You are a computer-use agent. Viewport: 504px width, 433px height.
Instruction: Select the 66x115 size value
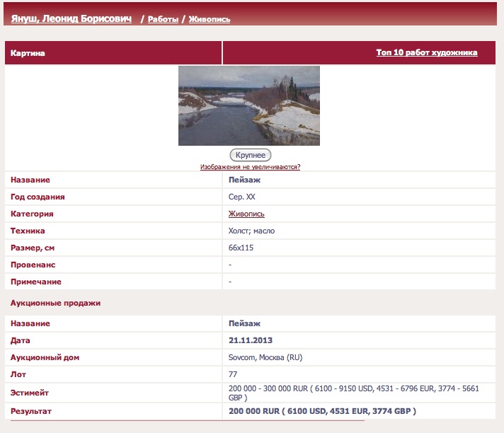pos(241,248)
